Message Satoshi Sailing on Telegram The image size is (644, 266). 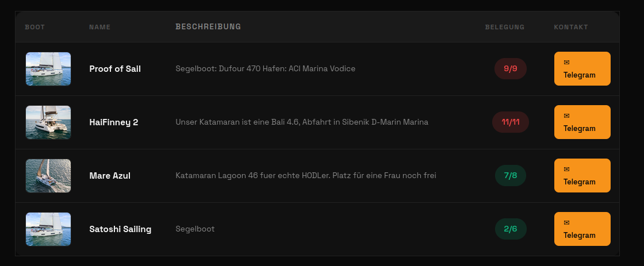[x=582, y=229]
